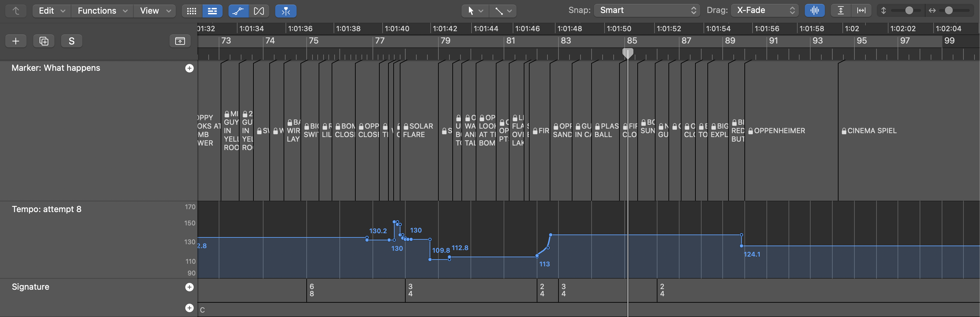980x317 pixels.
Task: Open the Drag X-Fade popup
Action: point(765,10)
